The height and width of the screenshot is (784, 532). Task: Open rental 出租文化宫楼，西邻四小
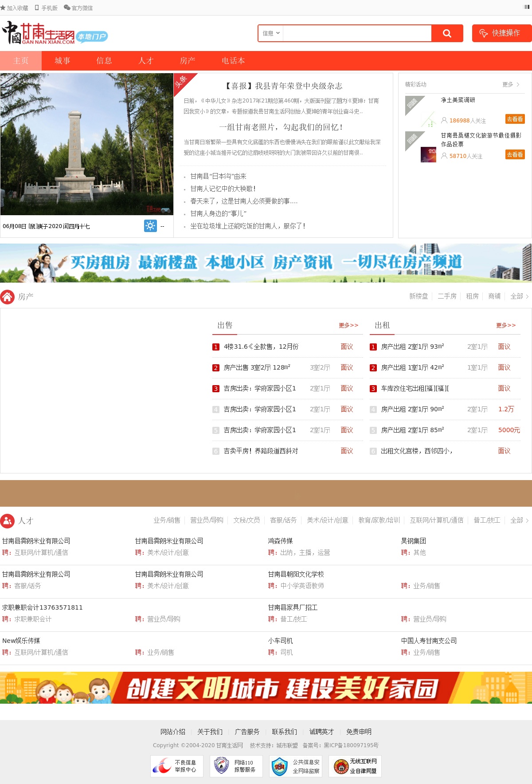click(417, 451)
